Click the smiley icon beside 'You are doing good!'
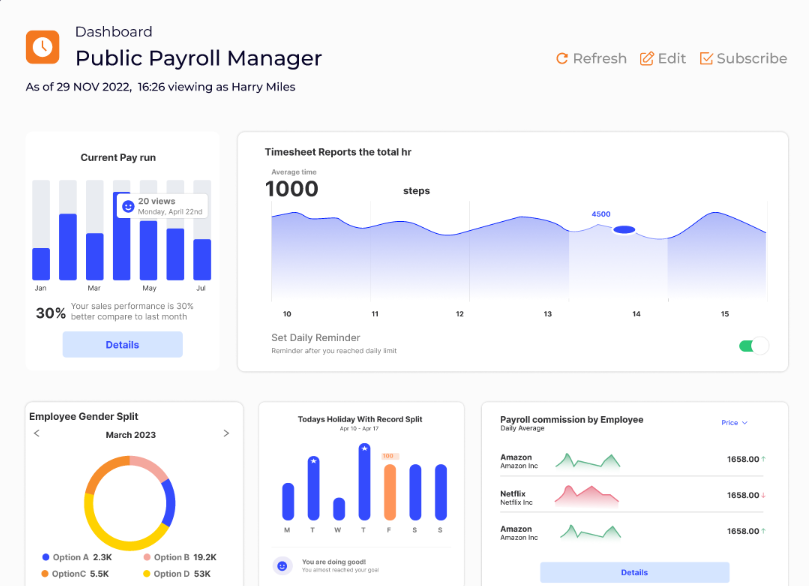Viewport: 809px width, 586px height. 282,565
